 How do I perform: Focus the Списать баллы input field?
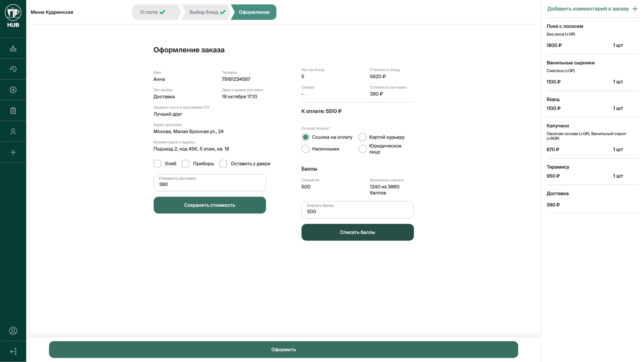(x=357, y=210)
